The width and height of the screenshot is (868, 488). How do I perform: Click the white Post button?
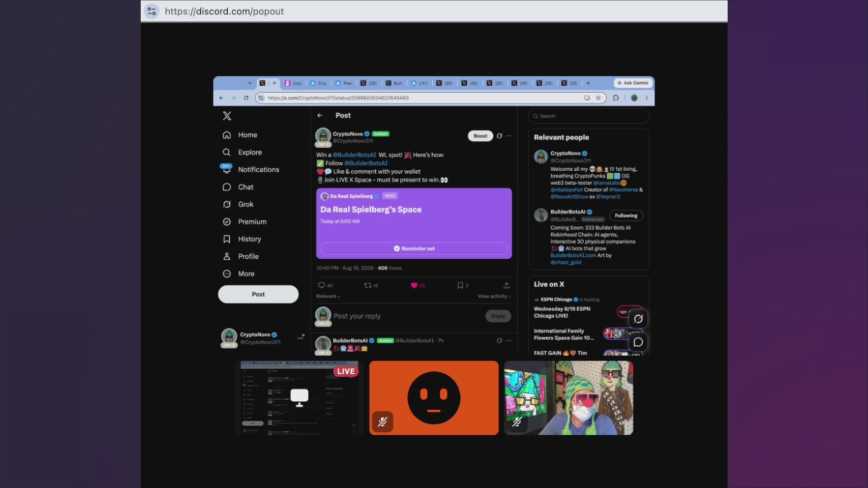tap(258, 294)
